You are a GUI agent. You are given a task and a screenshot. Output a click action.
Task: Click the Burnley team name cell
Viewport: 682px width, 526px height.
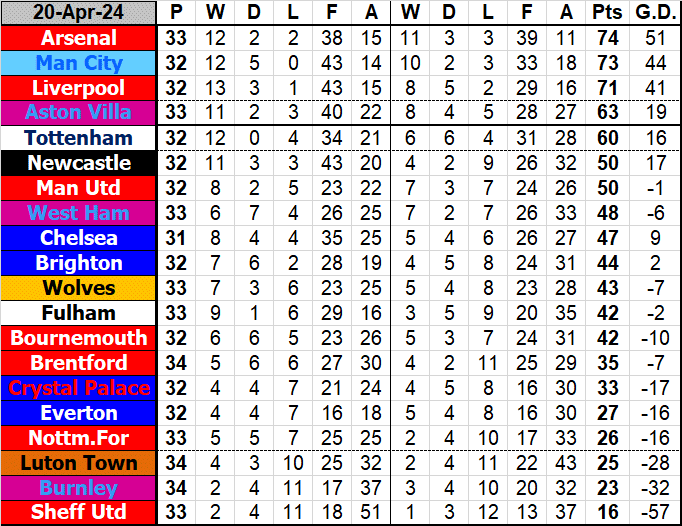point(79,488)
